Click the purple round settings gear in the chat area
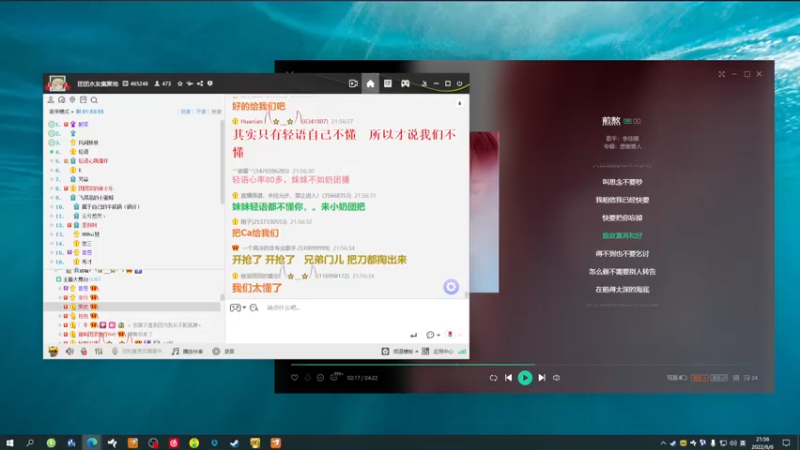Screen dimensions: 800x450 pyautogui.click(x=451, y=287)
